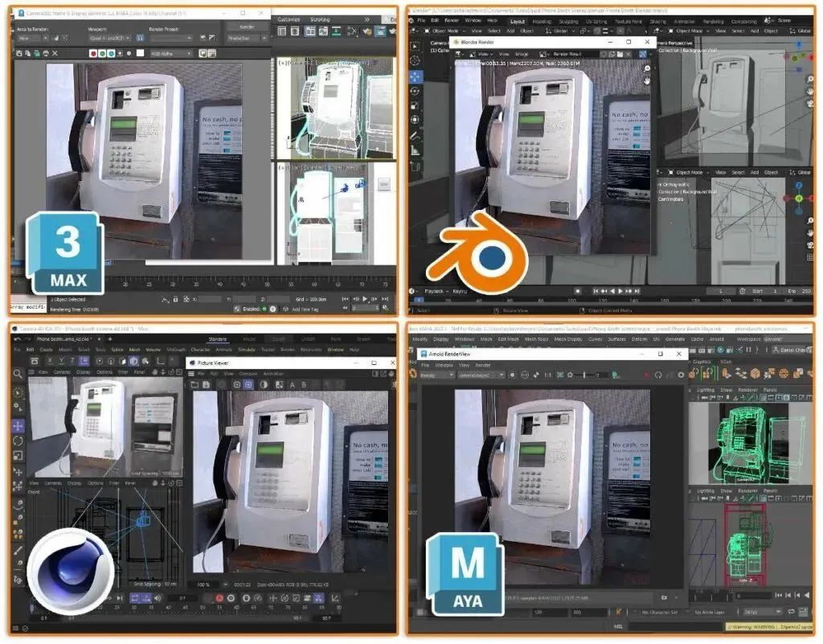Screen dimensions: 823x644
Task: Open the Edit menu in Blender
Action: tap(435, 20)
